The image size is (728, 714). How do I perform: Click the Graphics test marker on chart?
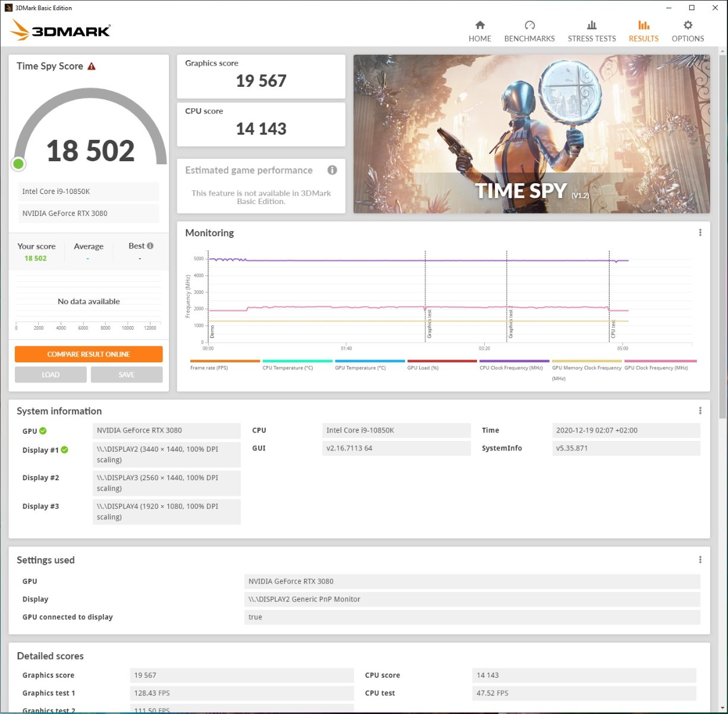click(429, 325)
